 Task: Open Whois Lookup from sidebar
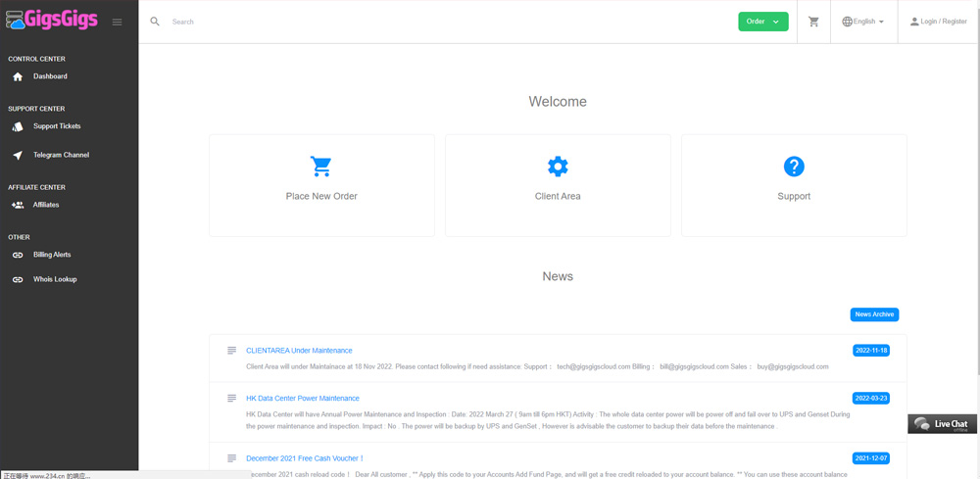[x=55, y=279]
